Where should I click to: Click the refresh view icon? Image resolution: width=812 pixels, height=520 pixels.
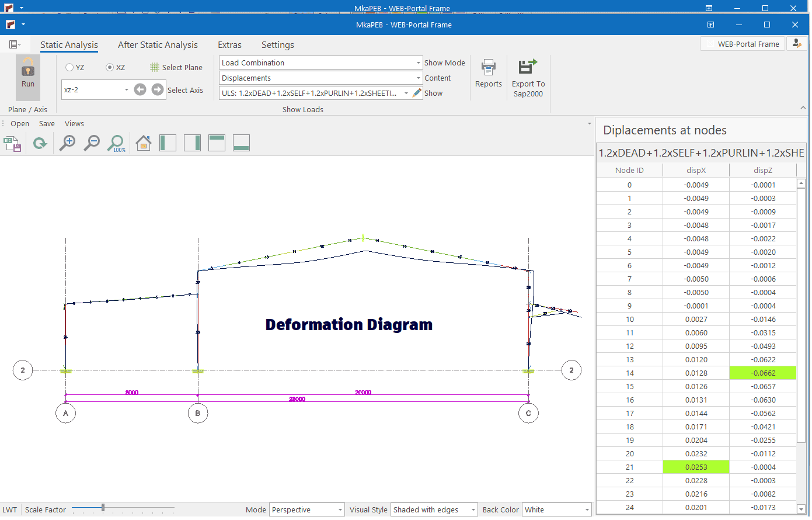click(x=40, y=143)
